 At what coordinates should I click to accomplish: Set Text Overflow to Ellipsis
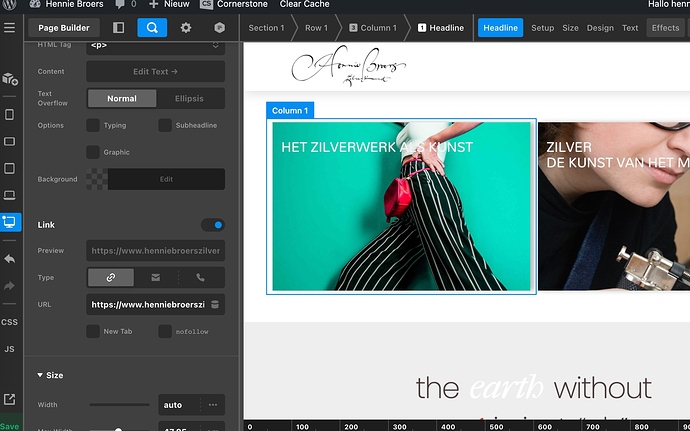click(x=189, y=99)
